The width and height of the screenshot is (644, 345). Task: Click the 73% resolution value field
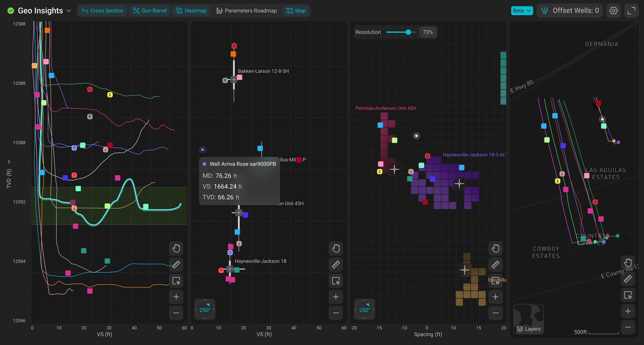pos(428,32)
